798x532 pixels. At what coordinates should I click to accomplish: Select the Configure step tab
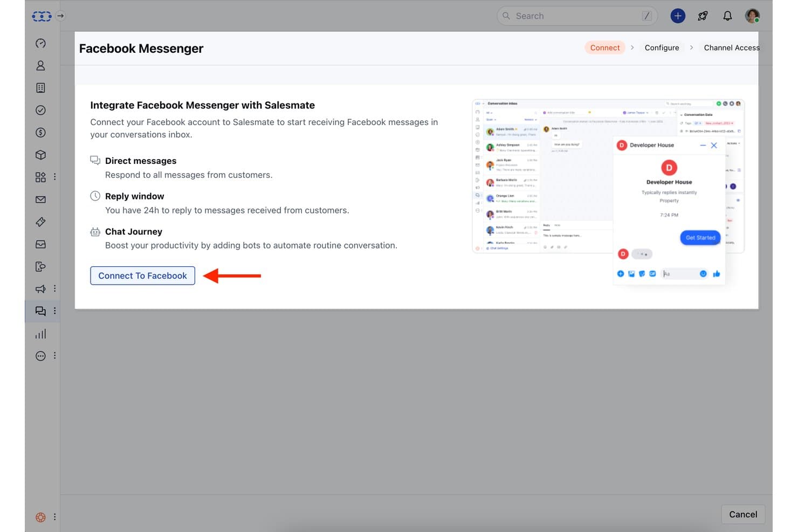coord(662,47)
